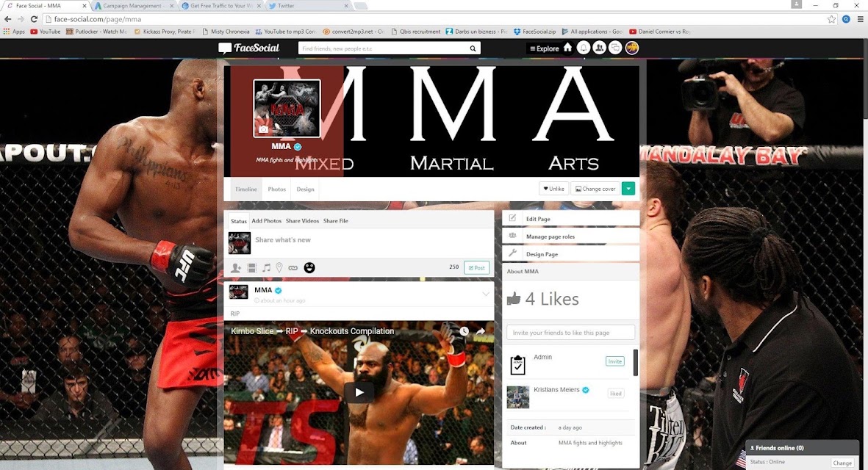Switch to the Design tab
This screenshot has width=868, height=470.
tap(305, 189)
